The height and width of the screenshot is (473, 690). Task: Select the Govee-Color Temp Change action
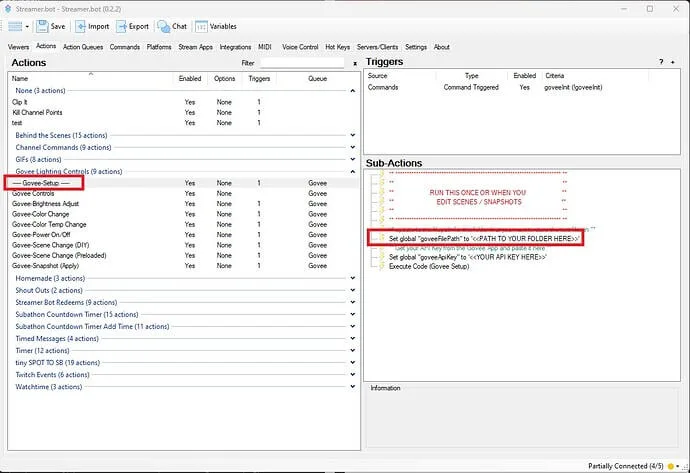point(183,224)
